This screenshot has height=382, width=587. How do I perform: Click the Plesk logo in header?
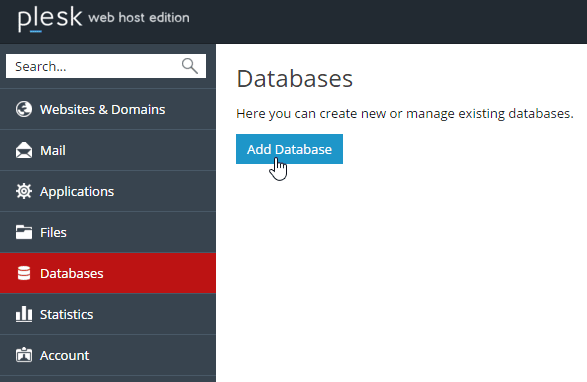(x=50, y=19)
